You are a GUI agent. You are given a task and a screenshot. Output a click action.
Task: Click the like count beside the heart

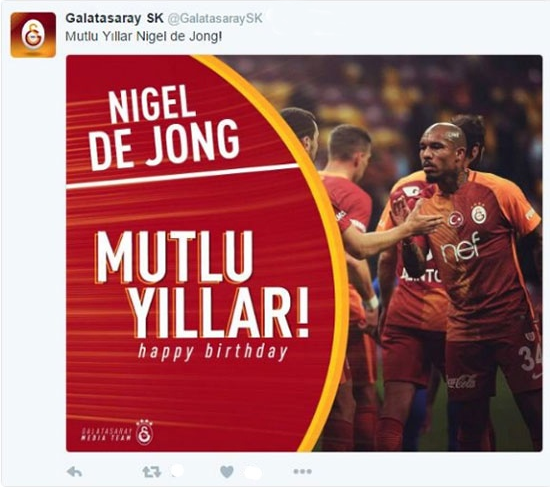point(253,473)
